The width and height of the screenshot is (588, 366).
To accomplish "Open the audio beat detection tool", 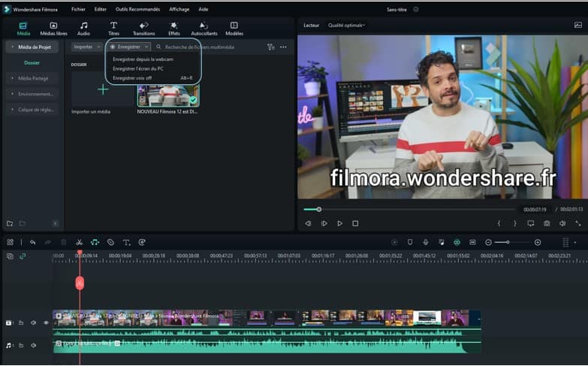I will (x=95, y=242).
